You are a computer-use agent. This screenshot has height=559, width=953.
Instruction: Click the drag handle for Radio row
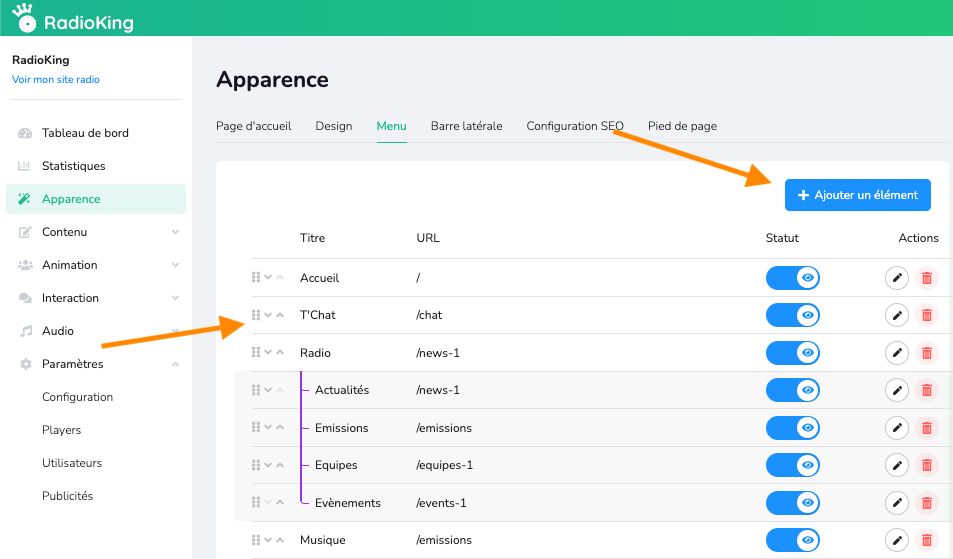coord(256,352)
